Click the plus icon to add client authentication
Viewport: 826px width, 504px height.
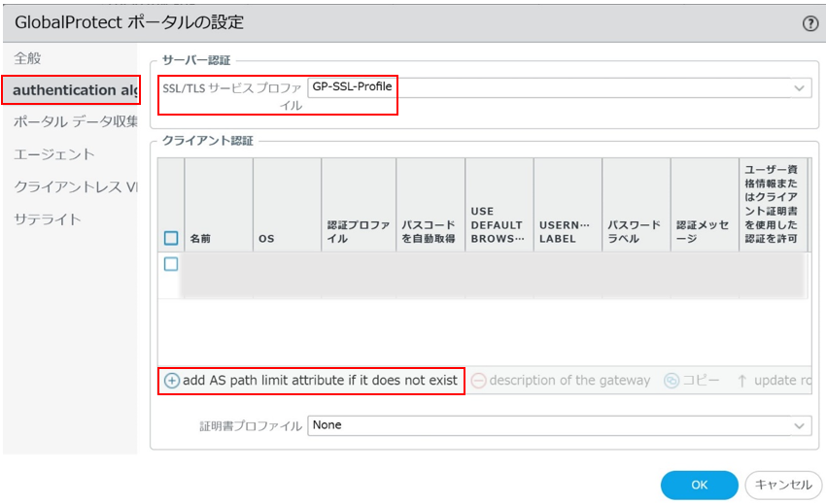tap(172, 381)
